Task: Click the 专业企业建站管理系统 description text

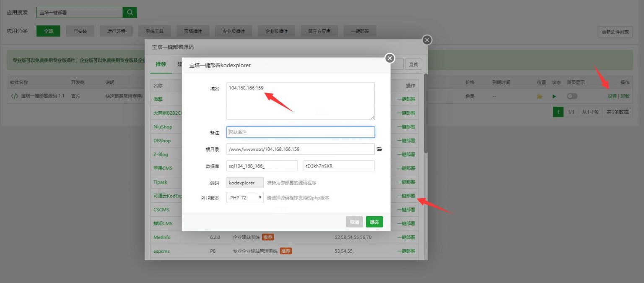Action: [x=255, y=251]
